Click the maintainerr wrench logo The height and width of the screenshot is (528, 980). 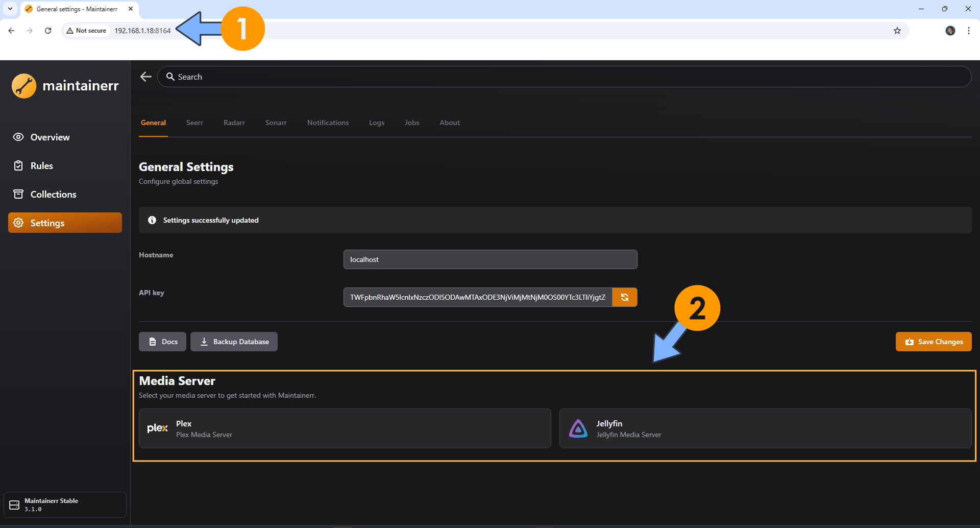point(24,86)
